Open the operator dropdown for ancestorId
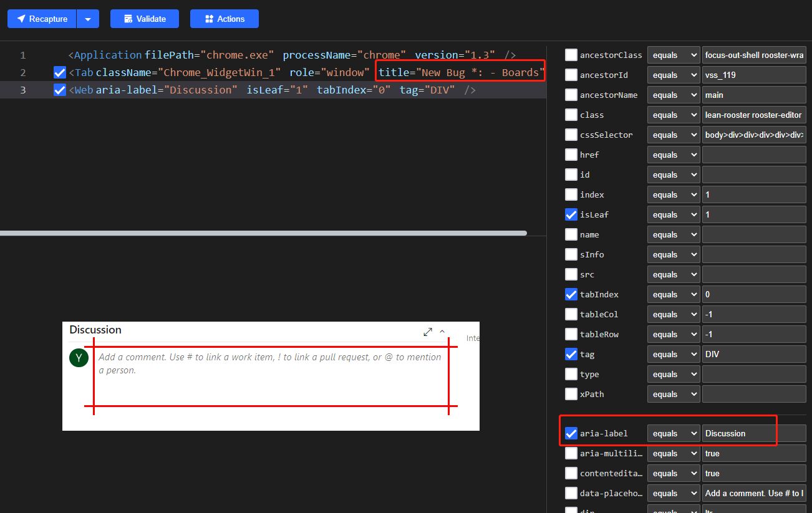The image size is (812, 513). pyautogui.click(x=674, y=75)
